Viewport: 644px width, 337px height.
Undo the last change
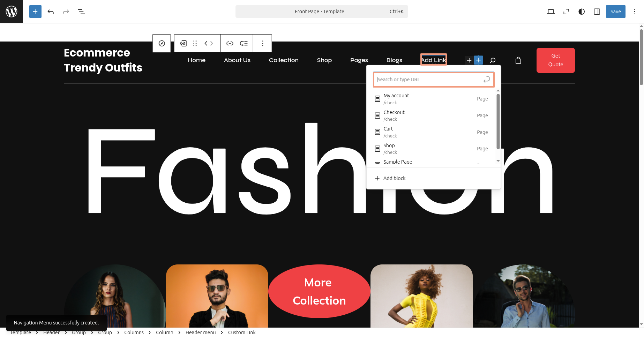51,12
